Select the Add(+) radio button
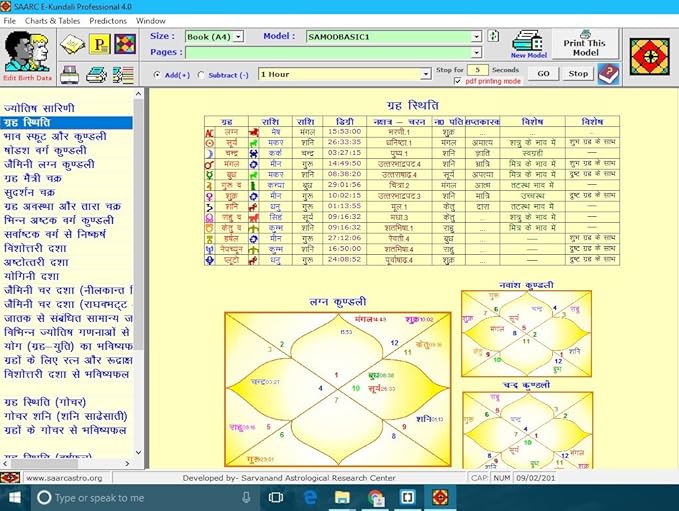 coord(158,74)
